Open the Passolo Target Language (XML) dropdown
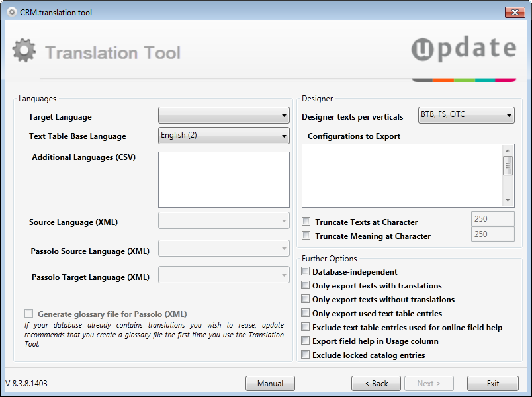532x397 pixels. coord(224,275)
